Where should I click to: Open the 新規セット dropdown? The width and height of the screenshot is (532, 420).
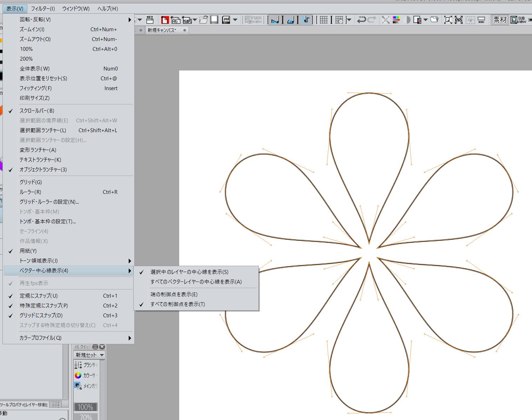point(89,355)
